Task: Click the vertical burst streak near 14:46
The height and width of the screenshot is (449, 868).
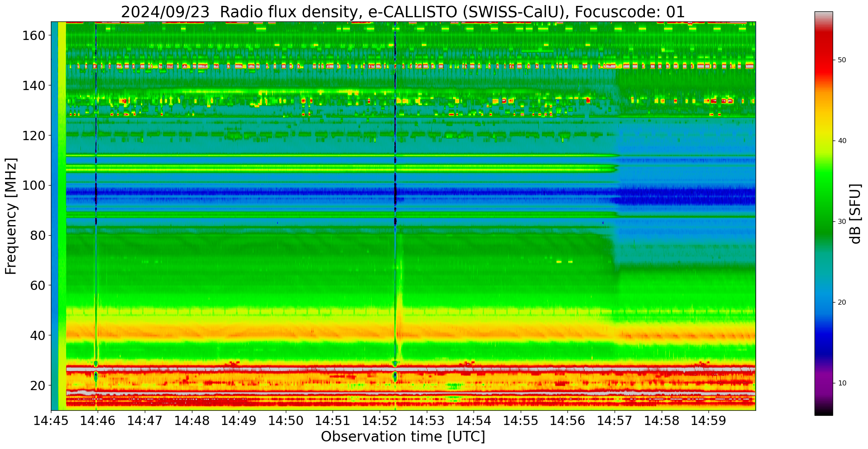Action: tap(96, 216)
